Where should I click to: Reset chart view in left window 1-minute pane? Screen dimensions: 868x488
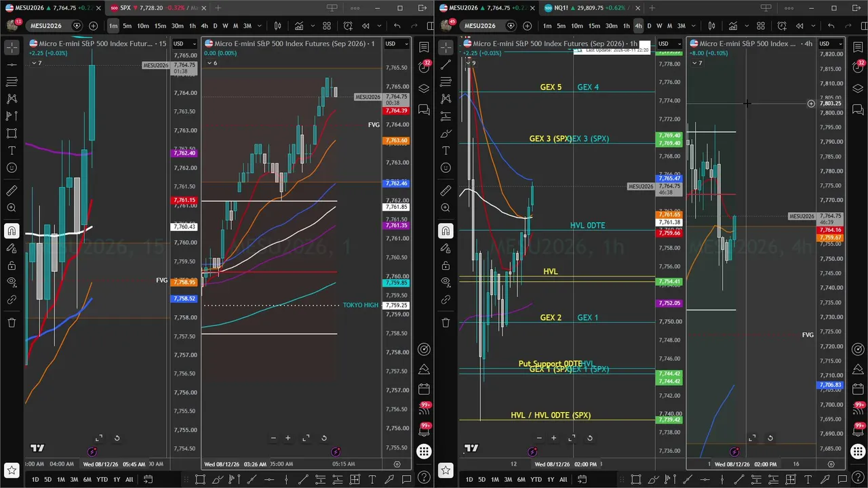coord(323,438)
